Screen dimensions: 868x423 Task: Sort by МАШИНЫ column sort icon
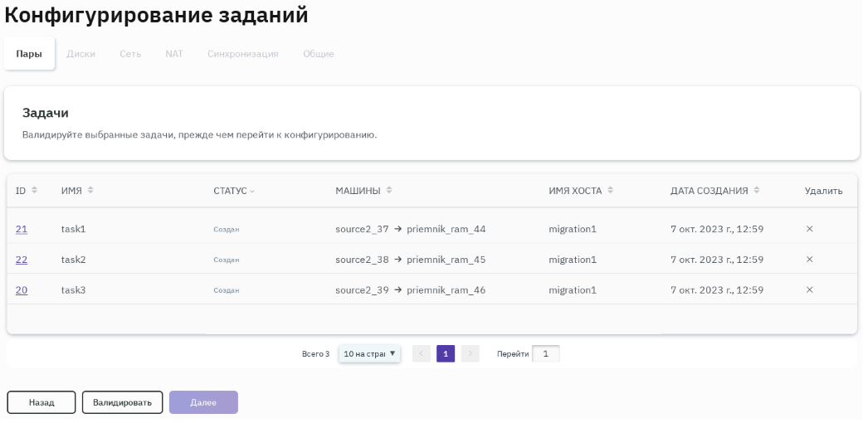tap(388, 191)
